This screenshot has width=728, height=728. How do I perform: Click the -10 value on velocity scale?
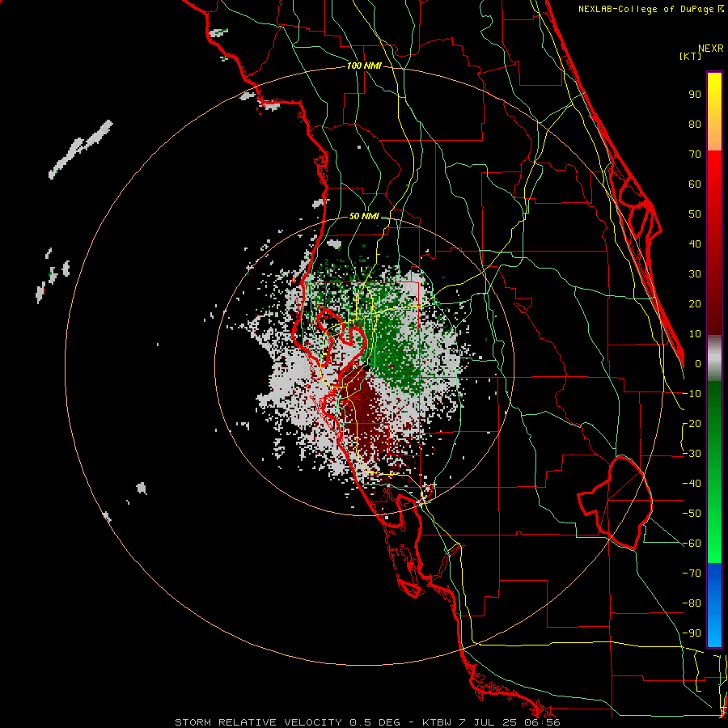click(x=692, y=394)
